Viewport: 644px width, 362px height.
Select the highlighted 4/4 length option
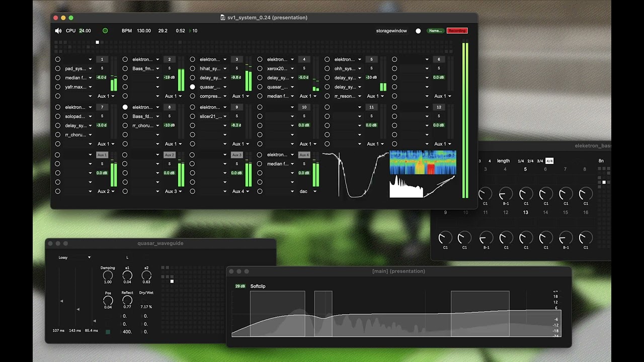click(549, 161)
